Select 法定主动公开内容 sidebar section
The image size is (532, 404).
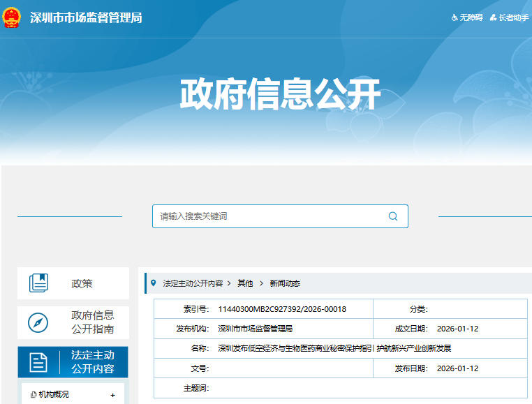[x=73, y=362]
